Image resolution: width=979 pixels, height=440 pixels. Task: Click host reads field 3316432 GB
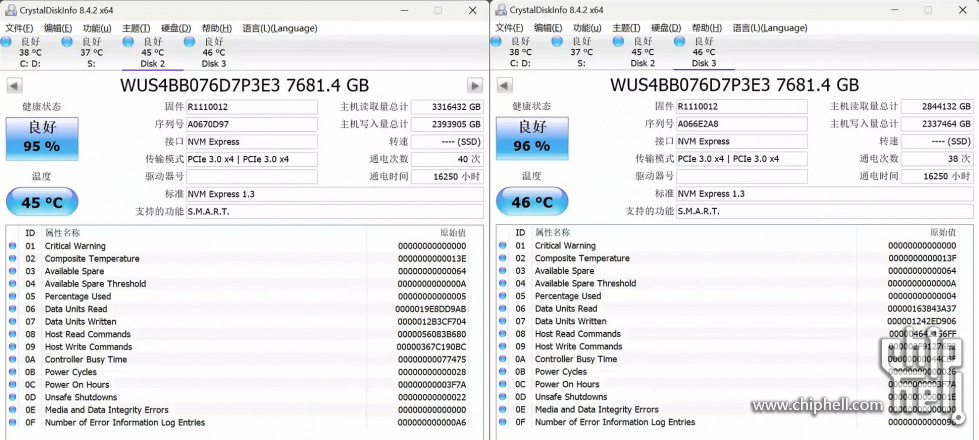(447, 107)
